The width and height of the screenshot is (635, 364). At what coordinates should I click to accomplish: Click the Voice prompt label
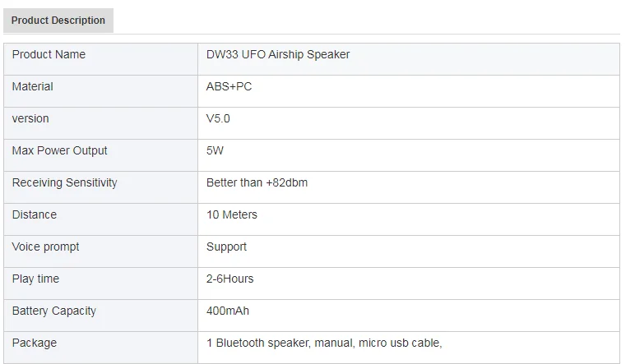[x=45, y=247]
